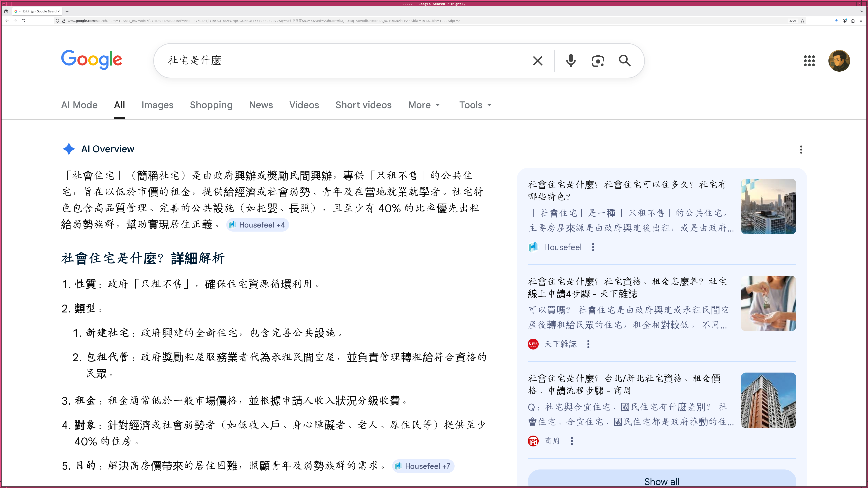Clear the search query with the X icon
The image size is (868, 488).
538,61
